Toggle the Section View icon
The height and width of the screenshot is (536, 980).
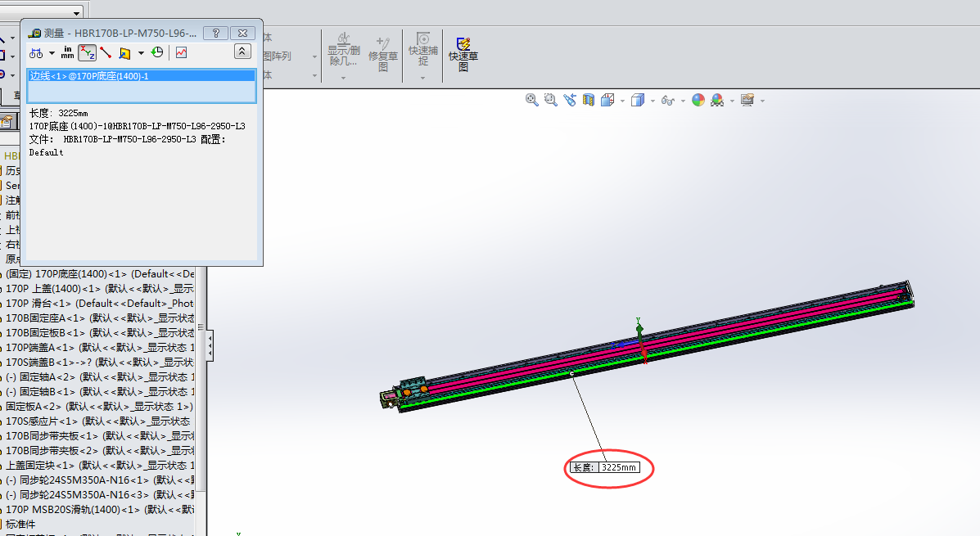click(x=588, y=100)
